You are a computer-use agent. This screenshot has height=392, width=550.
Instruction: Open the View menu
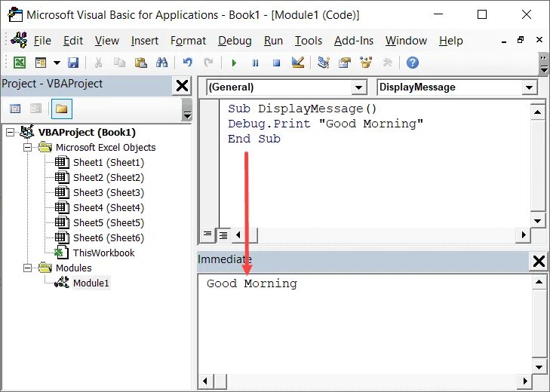[107, 41]
